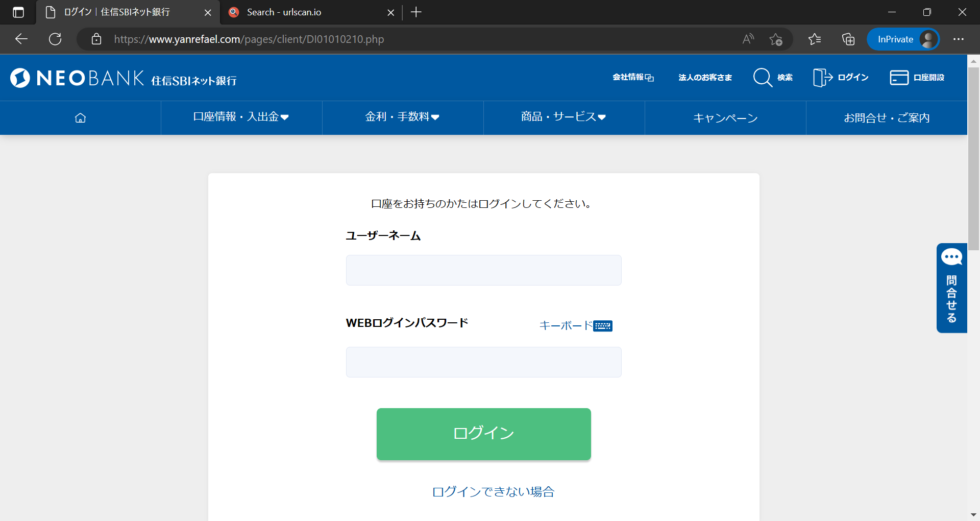Image resolution: width=980 pixels, height=521 pixels.
Task: Click the NEOBANK logo in the site header
Action: click(x=123, y=78)
